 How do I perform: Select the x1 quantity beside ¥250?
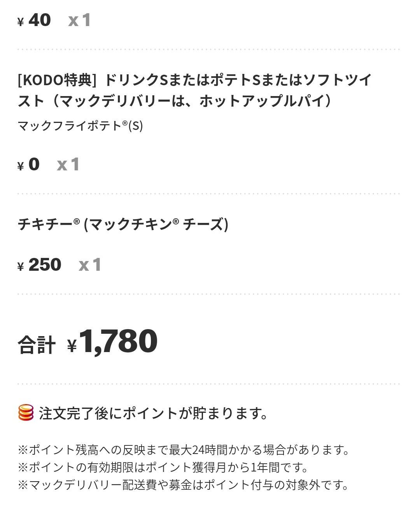coord(90,265)
